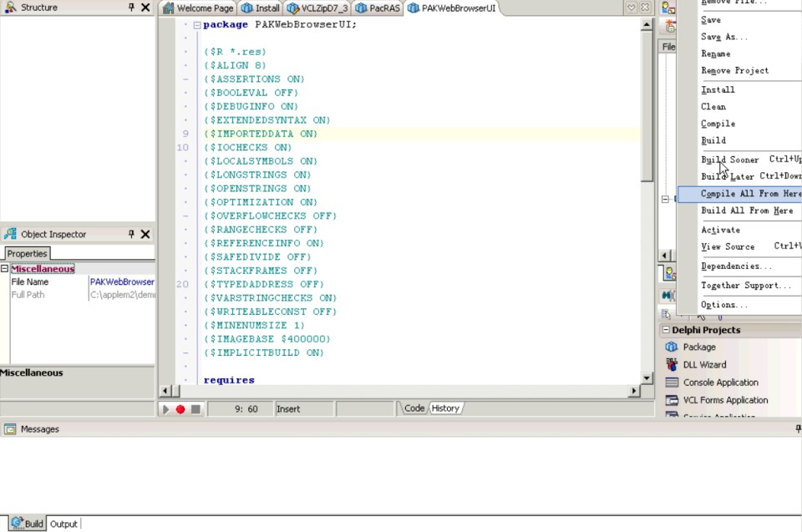The height and width of the screenshot is (532, 802).
Task: Pin the Object Inspector panel
Action: (x=131, y=234)
